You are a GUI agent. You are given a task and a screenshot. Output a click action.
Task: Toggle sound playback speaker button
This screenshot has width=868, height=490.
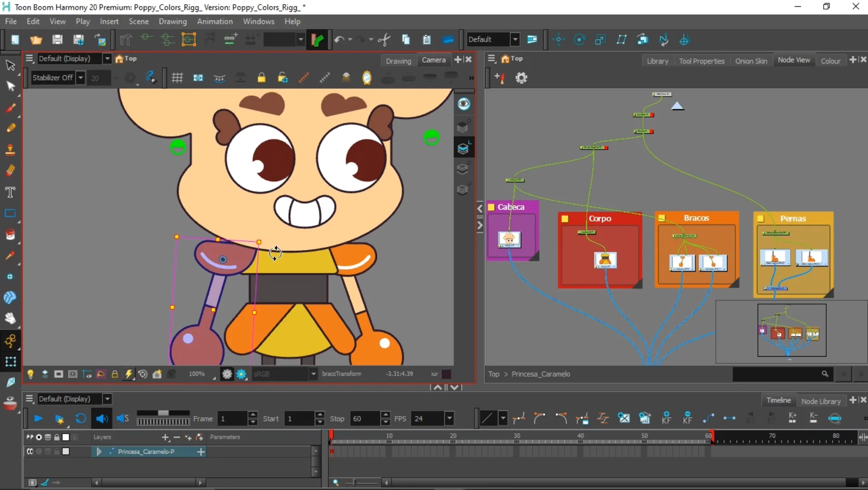click(x=102, y=419)
